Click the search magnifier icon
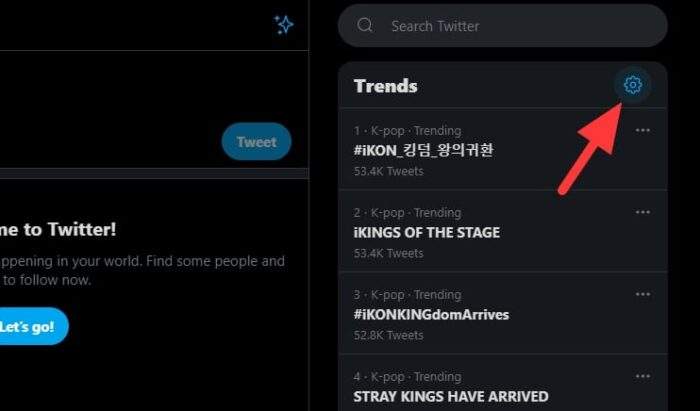Image resolution: width=700 pixels, height=411 pixels. (x=365, y=25)
